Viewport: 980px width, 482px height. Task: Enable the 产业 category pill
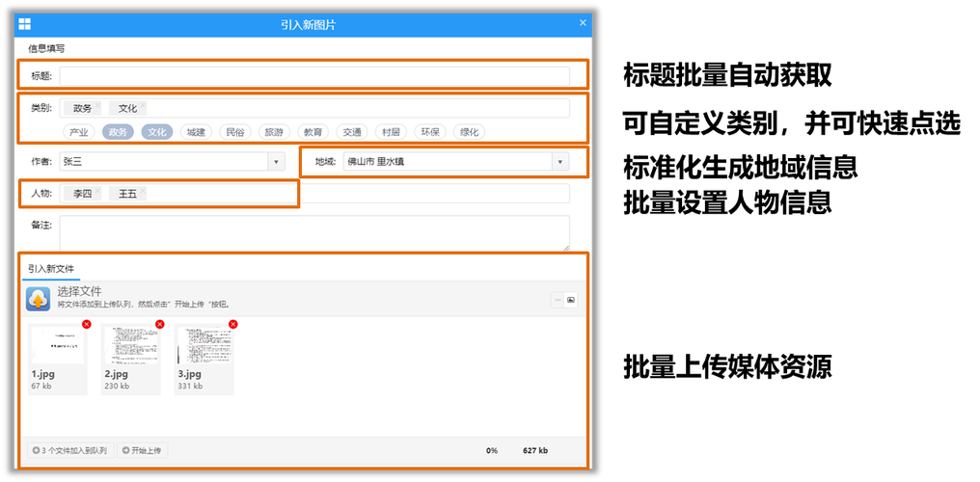[79, 132]
